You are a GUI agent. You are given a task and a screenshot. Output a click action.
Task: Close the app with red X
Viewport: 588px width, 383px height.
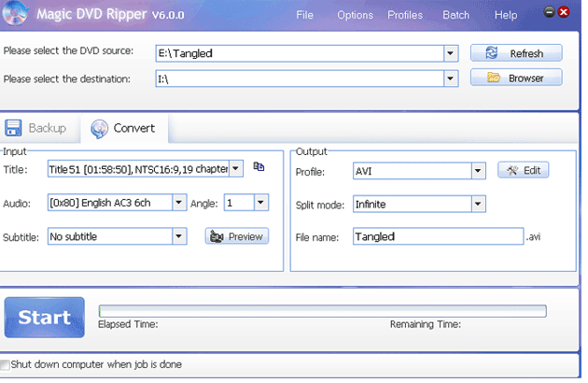[563, 12]
